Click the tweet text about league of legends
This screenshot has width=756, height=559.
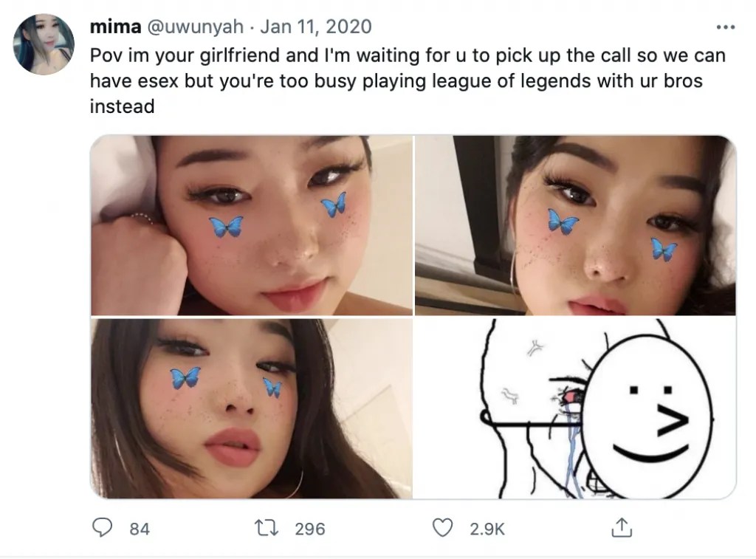point(408,80)
